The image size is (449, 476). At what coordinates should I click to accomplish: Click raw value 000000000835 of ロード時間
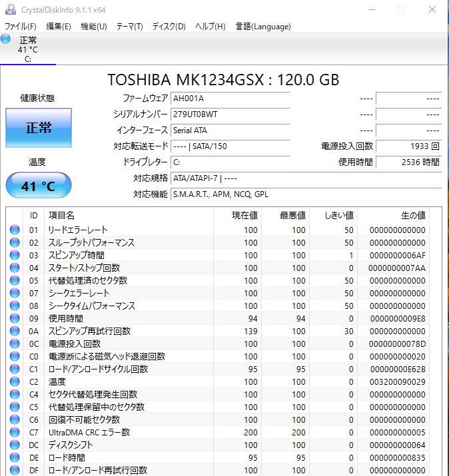pos(397,458)
